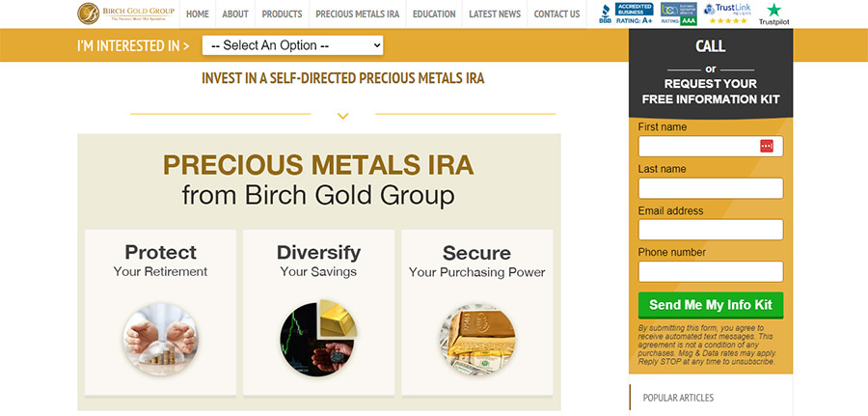Click the Popular Articles heading
Screen dimensions: 868x416
[x=678, y=398]
